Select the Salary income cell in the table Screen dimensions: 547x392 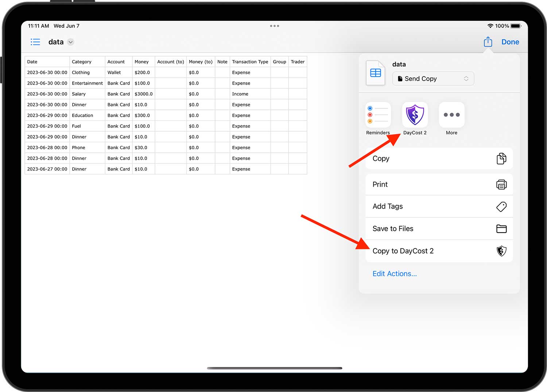(x=79, y=94)
